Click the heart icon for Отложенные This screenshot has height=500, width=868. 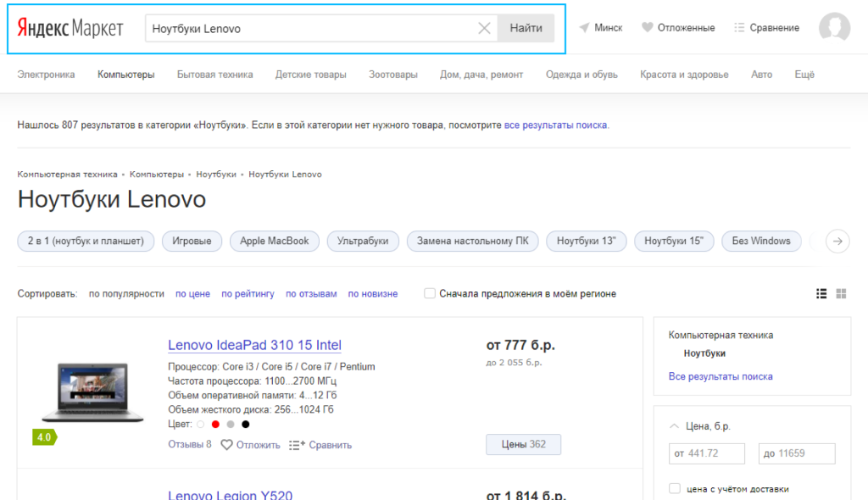(x=647, y=27)
